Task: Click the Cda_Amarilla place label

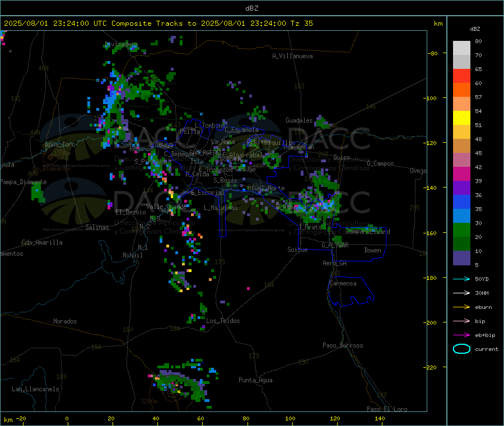Action: coord(43,242)
